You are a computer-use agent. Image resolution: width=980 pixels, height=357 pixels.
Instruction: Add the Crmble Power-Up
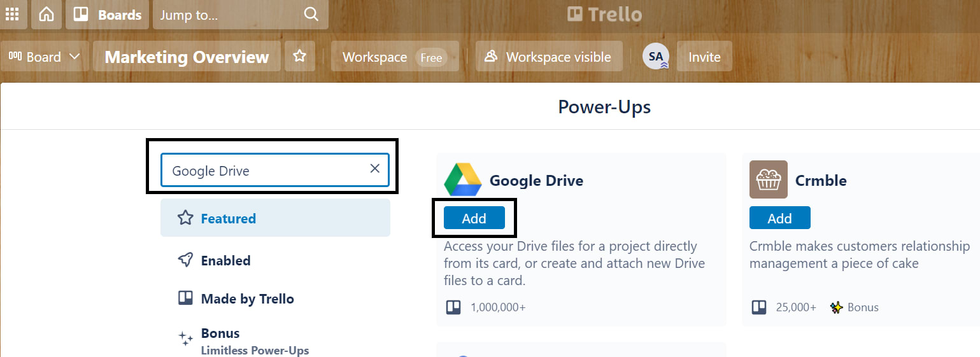[x=780, y=218]
